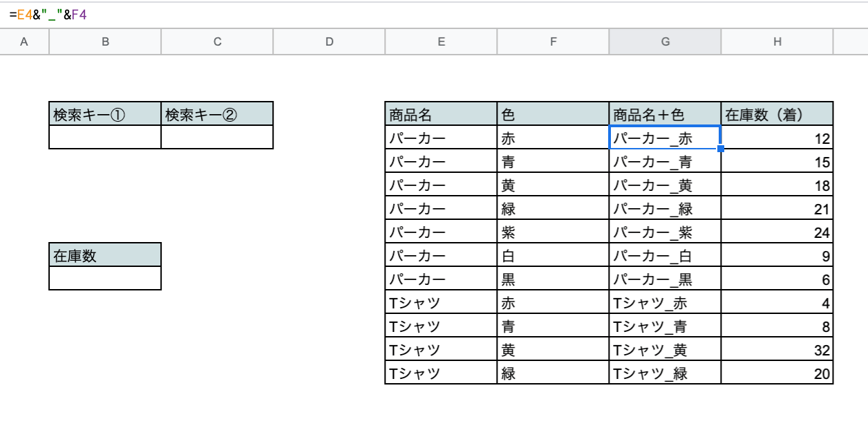The image size is (868, 426).
Task: Select the 黒 color cell
Action: coord(553,278)
